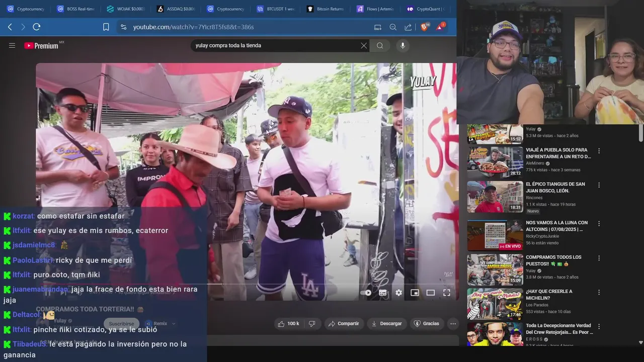The width and height of the screenshot is (644, 362).
Task: Enable miniplayer mode
Action: [x=415, y=293]
